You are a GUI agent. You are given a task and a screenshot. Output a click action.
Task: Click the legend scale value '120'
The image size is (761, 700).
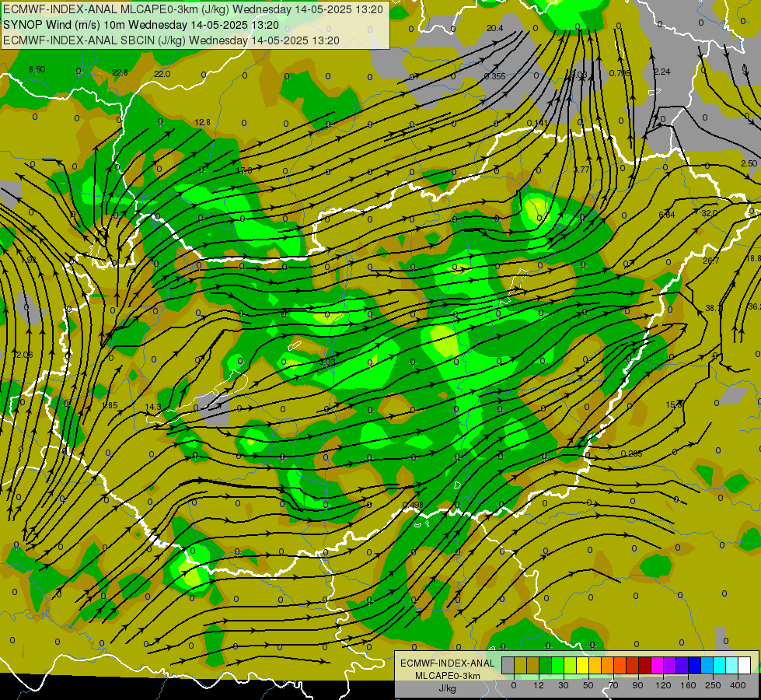[x=663, y=685]
